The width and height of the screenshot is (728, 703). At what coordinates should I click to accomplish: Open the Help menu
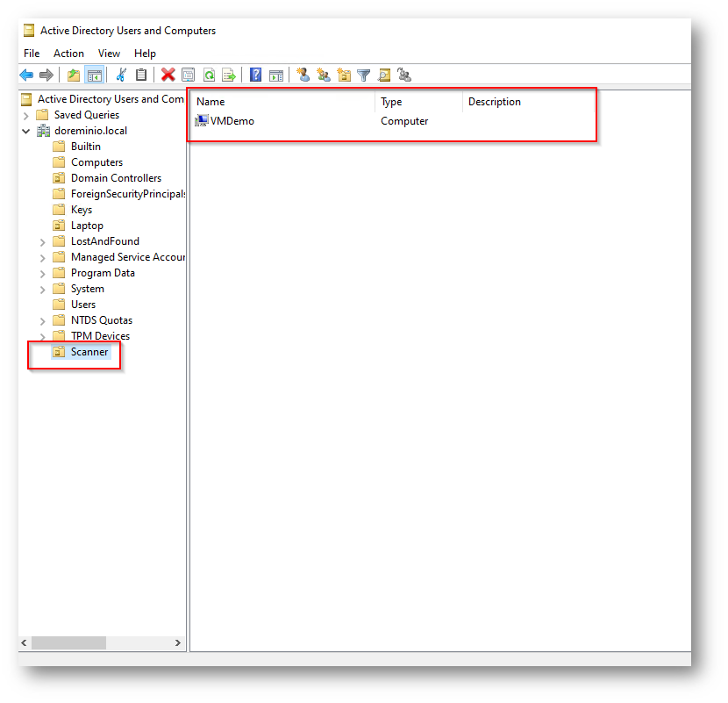pos(145,54)
